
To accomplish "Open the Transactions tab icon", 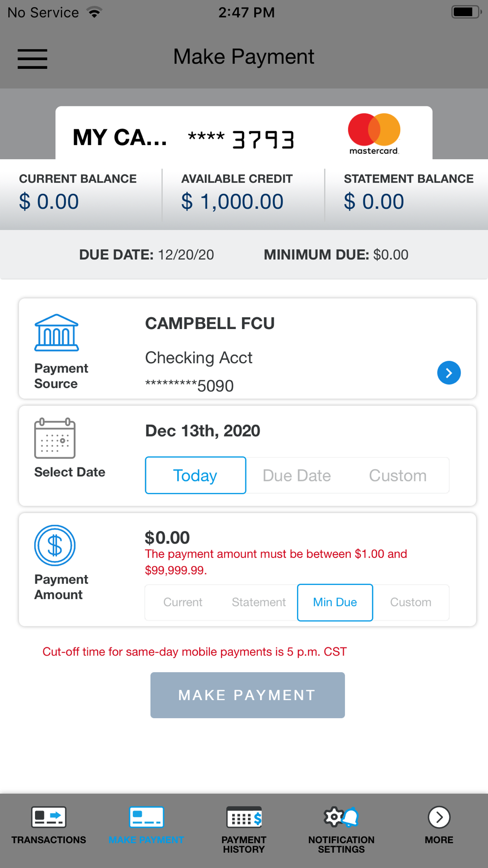I will 49,817.
